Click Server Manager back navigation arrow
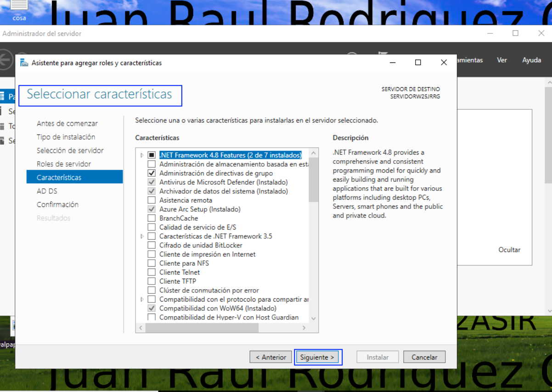This screenshot has width=552, height=392. click(x=6, y=60)
